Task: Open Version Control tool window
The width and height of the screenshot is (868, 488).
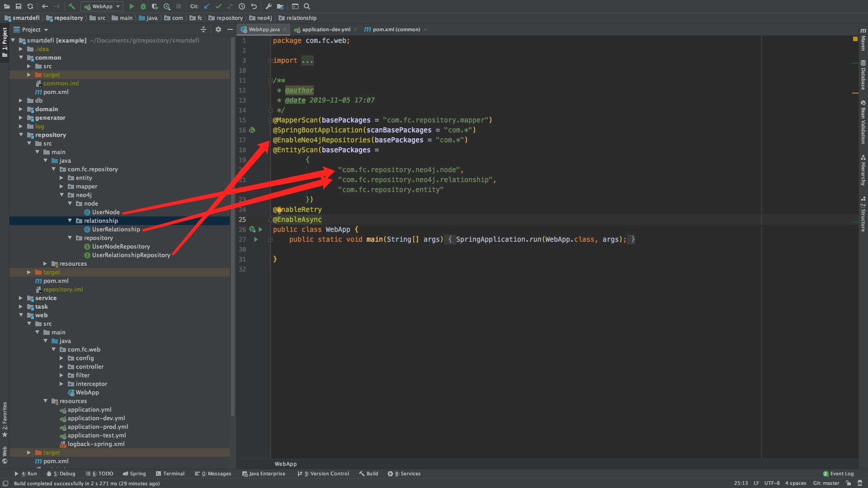Action: click(323, 474)
